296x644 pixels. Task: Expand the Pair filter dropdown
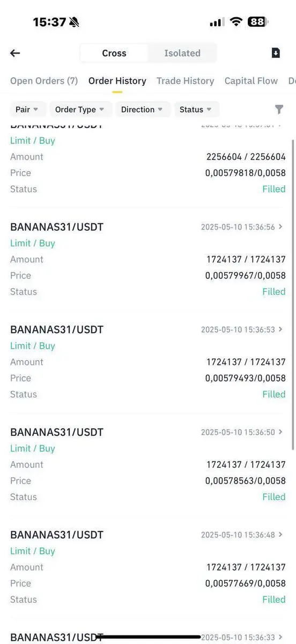(x=28, y=109)
